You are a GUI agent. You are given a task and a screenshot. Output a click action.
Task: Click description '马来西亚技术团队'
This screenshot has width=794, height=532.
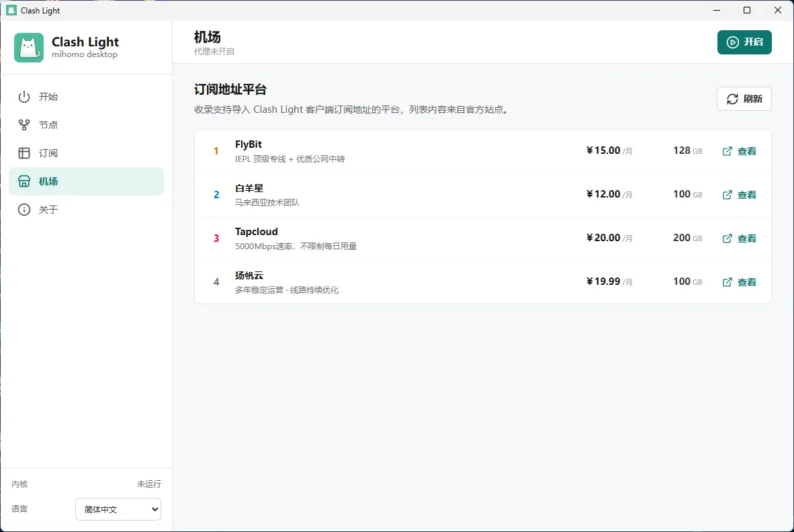267,202
